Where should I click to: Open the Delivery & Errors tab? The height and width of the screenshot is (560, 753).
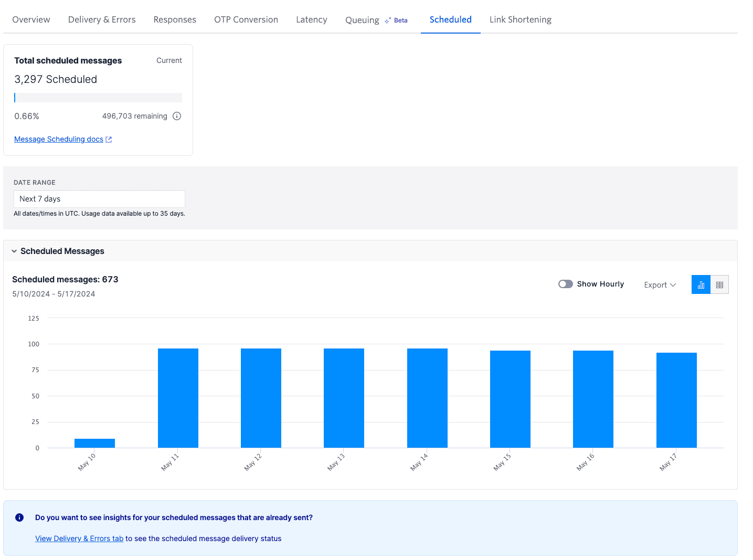click(101, 19)
